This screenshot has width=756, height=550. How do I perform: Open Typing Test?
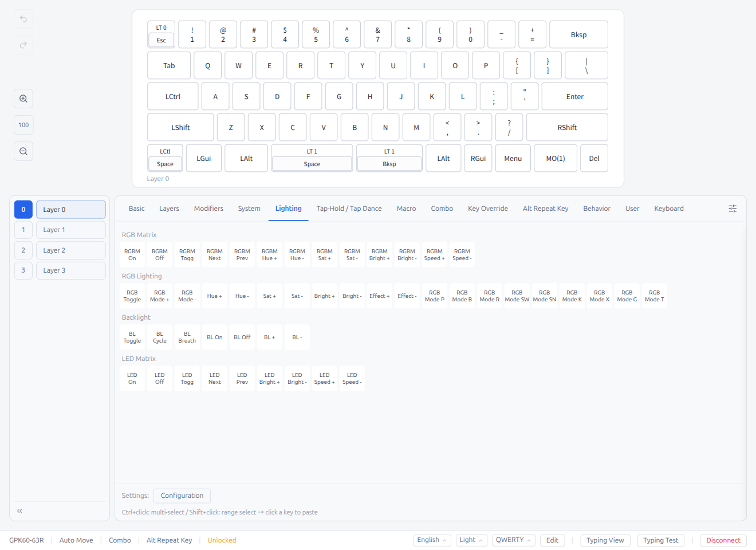[x=660, y=540]
